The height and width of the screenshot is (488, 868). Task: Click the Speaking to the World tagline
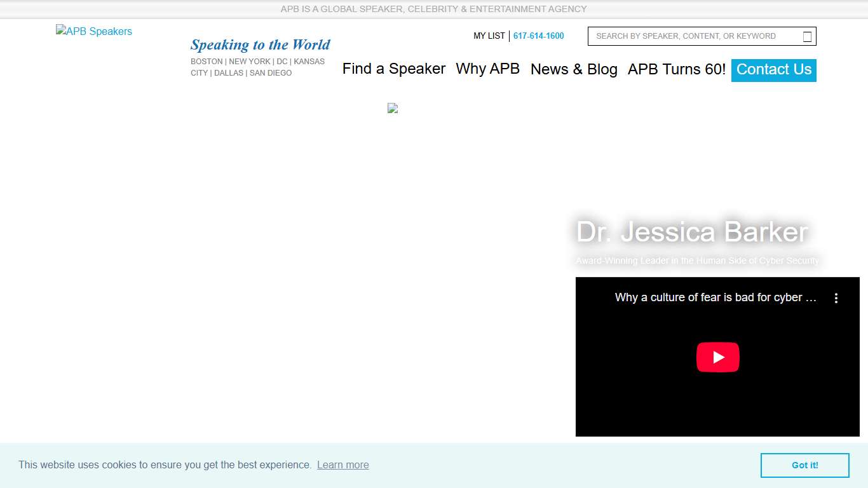(x=260, y=44)
